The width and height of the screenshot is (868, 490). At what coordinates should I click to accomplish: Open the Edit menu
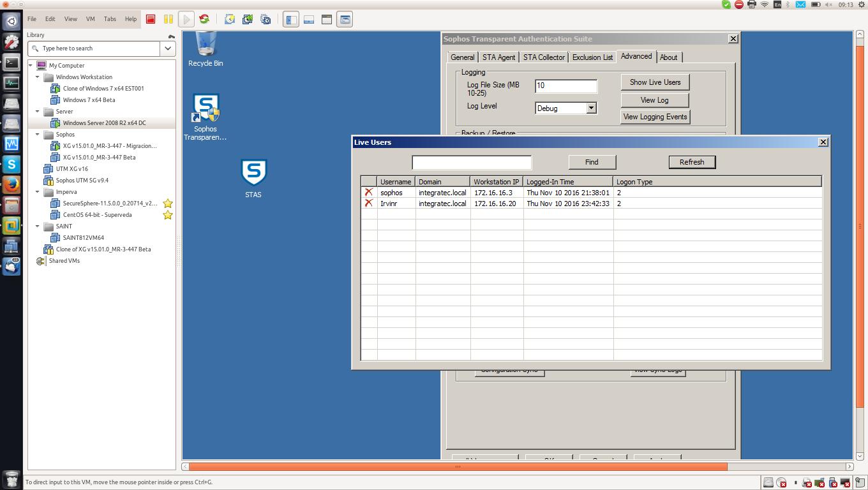tap(50, 19)
